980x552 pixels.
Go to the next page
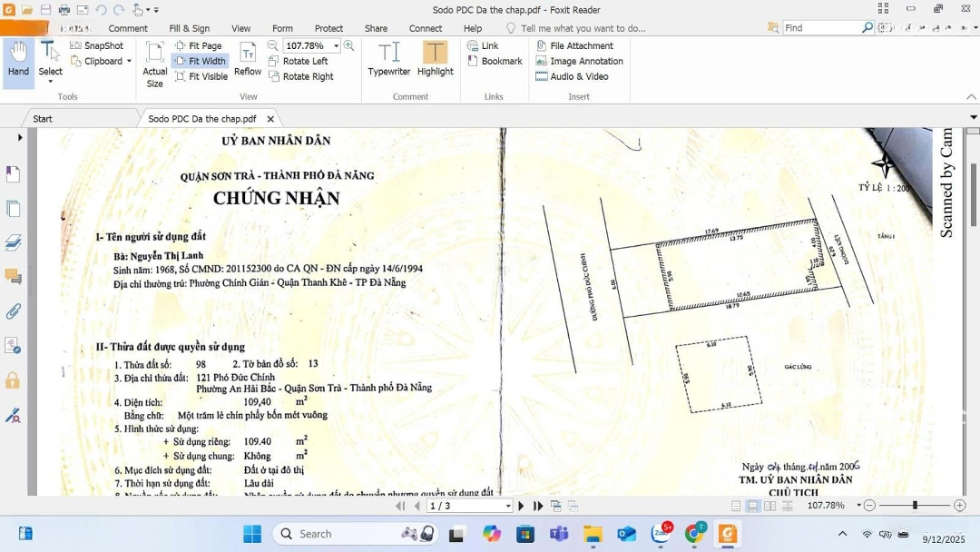521,506
